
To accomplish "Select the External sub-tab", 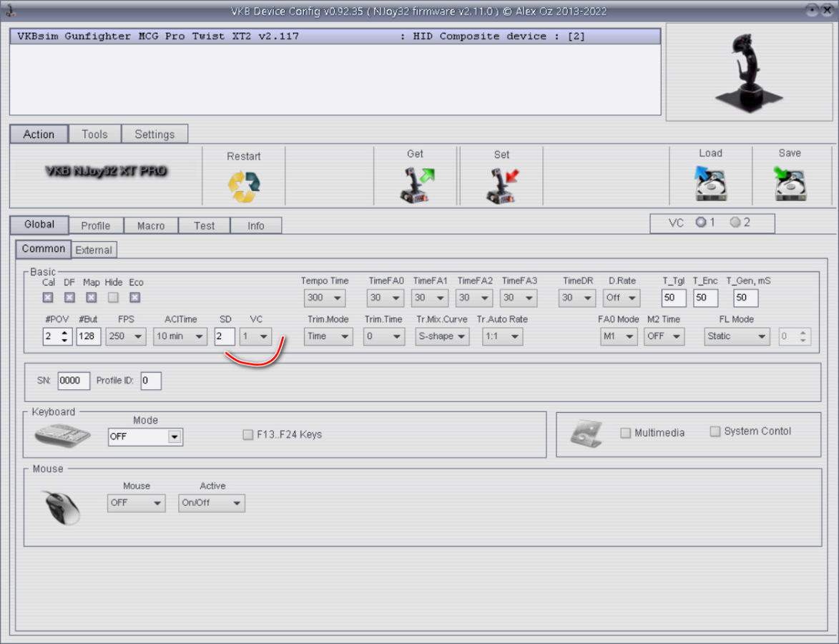I will (94, 250).
